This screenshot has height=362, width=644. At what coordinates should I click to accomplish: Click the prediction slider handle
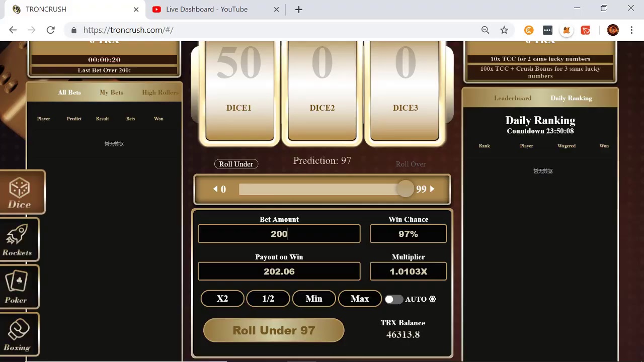405,189
